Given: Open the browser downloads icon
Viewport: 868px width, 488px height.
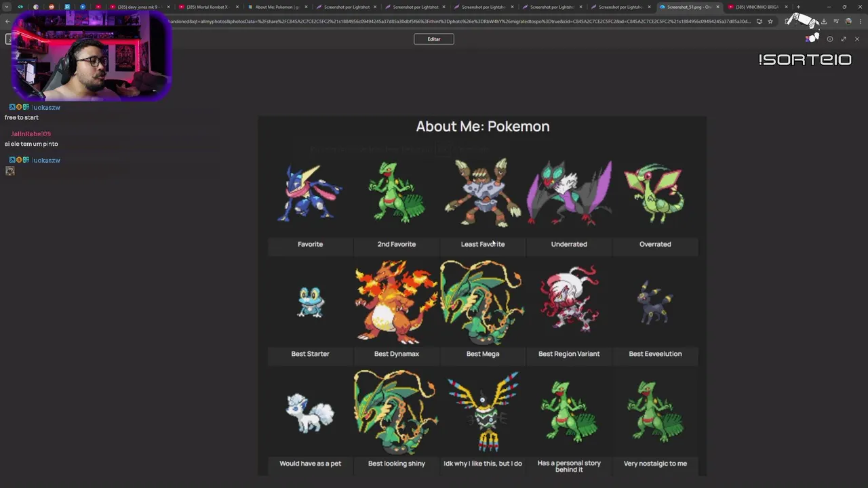Looking at the screenshot, I should pos(823,21).
